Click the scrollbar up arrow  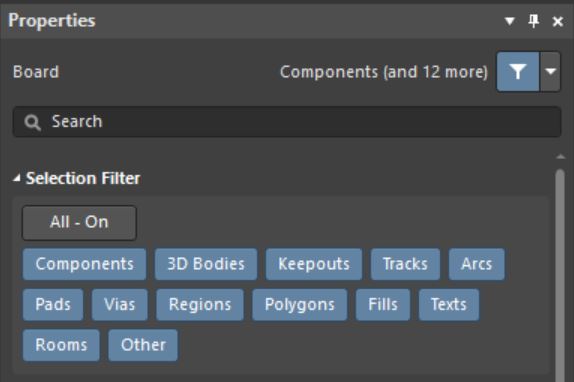click(560, 157)
